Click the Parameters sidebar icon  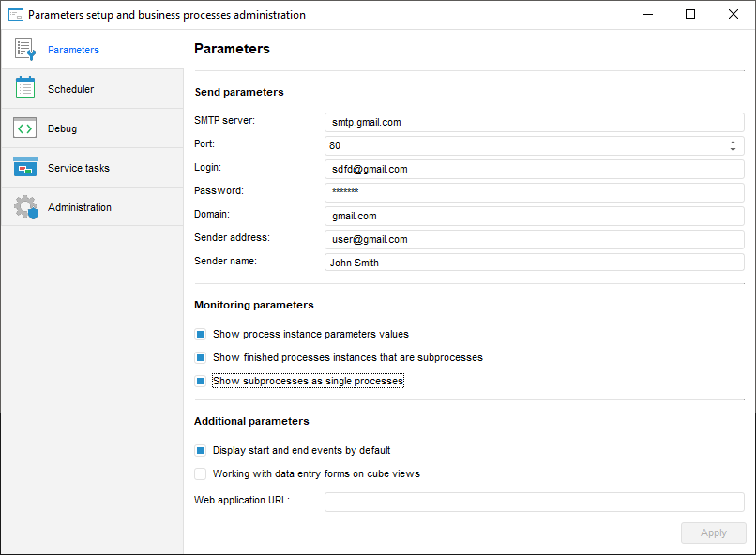[25, 50]
